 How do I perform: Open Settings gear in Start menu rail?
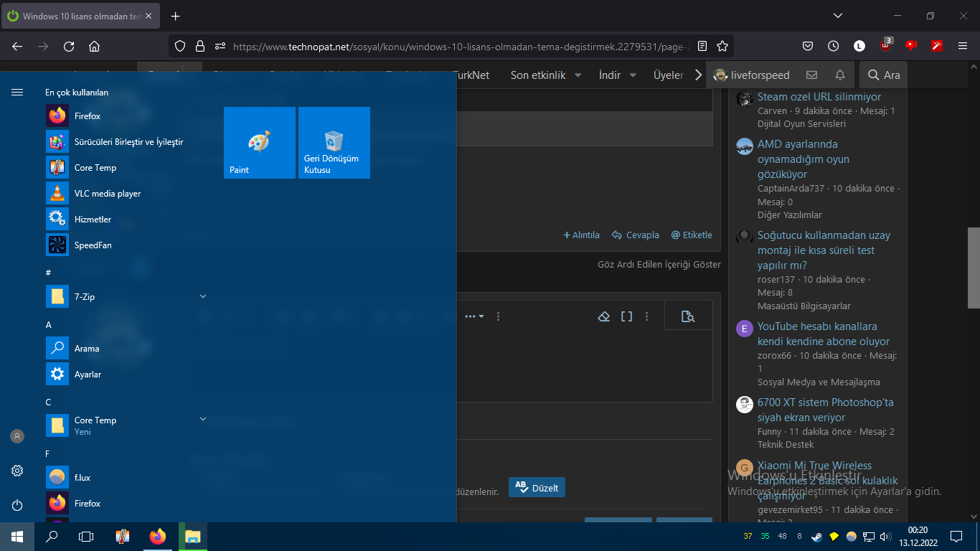click(x=17, y=471)
